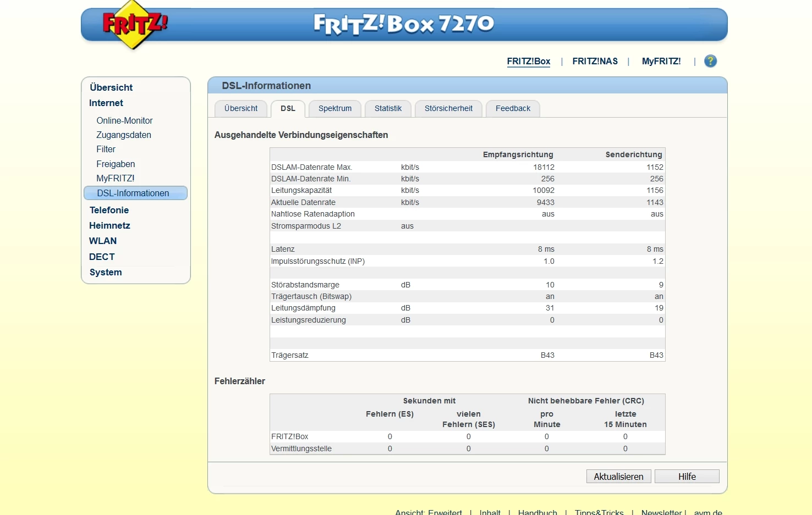The height and width of the screenshot is (515, 812).
Task: Open the System sidebar section
Action: click(x=106, y=272)
